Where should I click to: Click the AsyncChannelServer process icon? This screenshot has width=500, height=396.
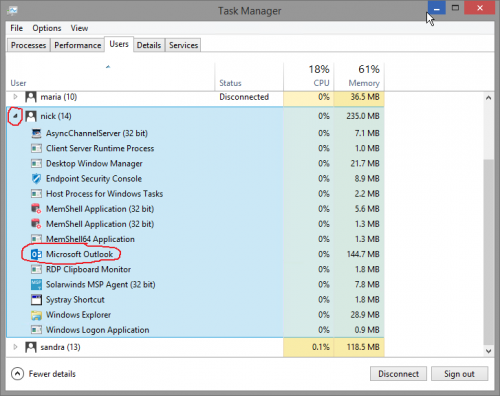[36, 133]
